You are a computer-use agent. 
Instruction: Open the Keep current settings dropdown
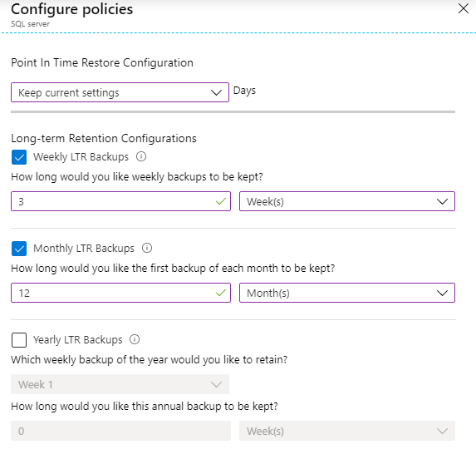(120, 92)
